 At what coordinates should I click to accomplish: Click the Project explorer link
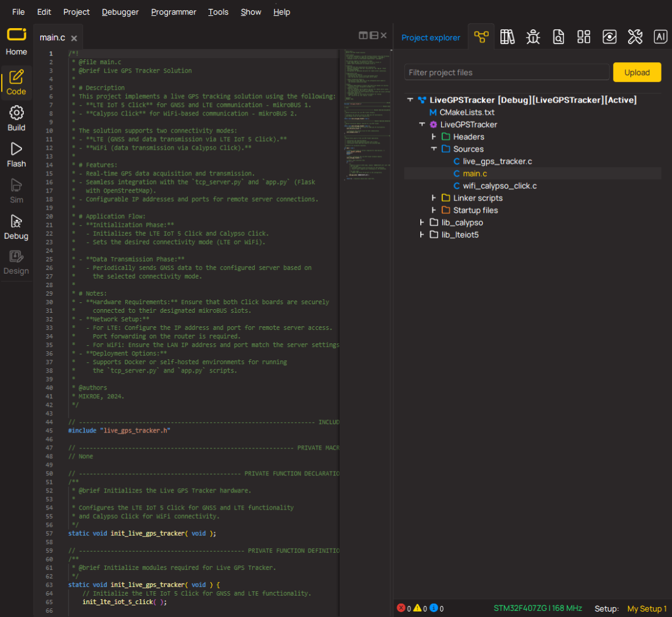tap(431, 38)
